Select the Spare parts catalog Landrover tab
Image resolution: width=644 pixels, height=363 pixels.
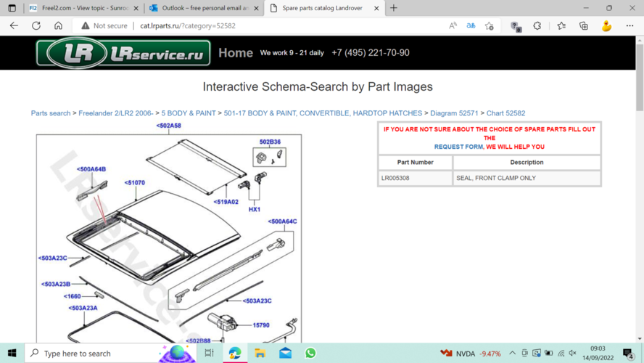pos(324,8)
